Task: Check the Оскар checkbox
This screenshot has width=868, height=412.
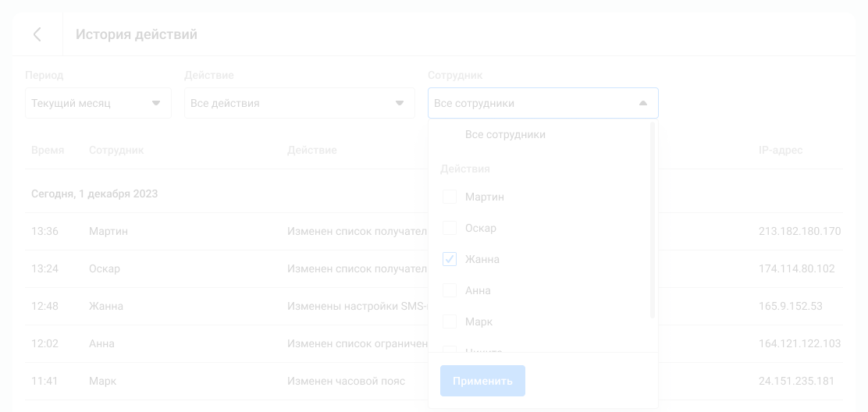Action: (x=450, y=228)
